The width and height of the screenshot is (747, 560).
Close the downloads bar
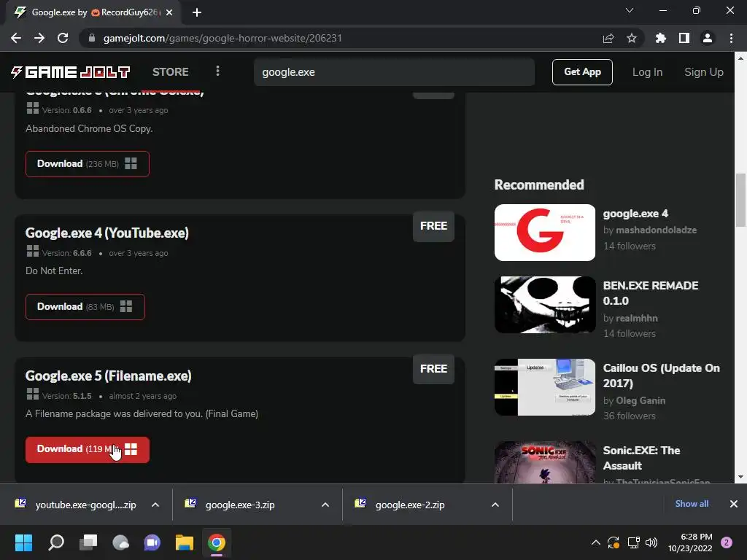tap(734, 504)
